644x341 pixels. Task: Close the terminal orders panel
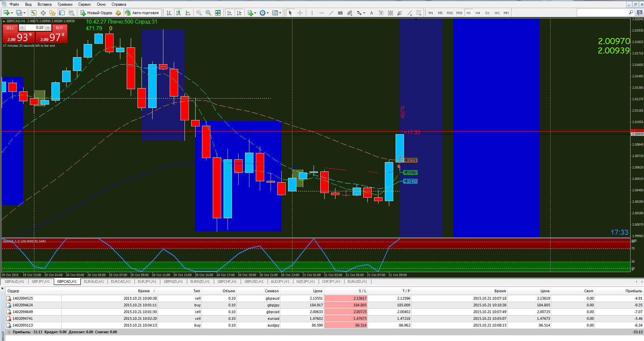click(3, 289)
